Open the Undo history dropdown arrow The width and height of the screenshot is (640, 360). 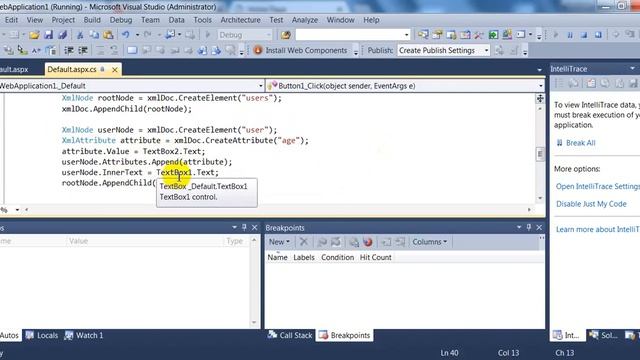(137, 35)
